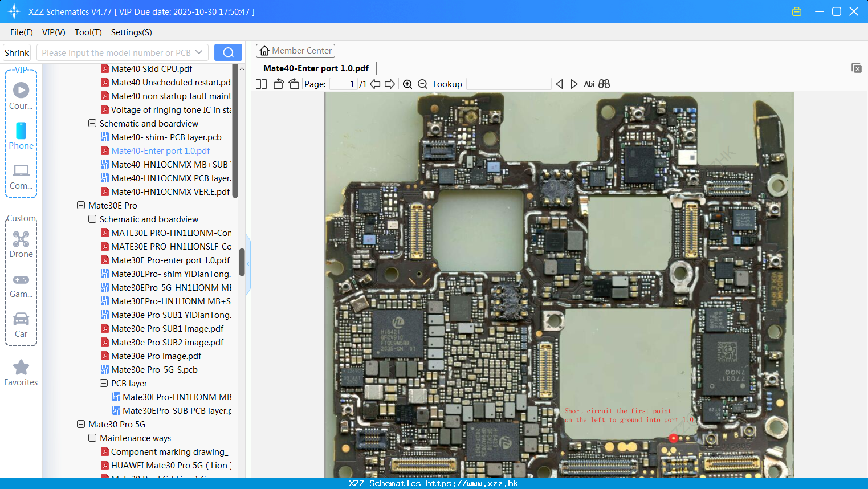The width and height of the screenshot is (868, 489).
Task: Go to next page arrow
Action: tap(390, 84)
